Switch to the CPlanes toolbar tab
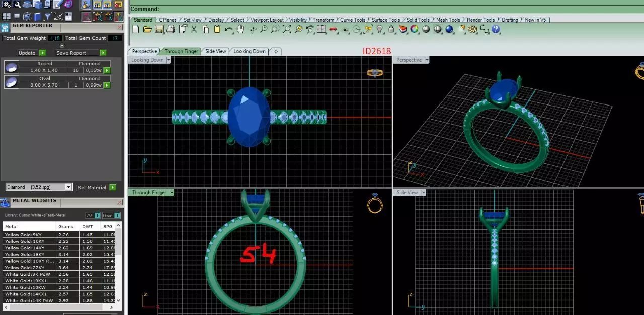 (x=168, y=20)
